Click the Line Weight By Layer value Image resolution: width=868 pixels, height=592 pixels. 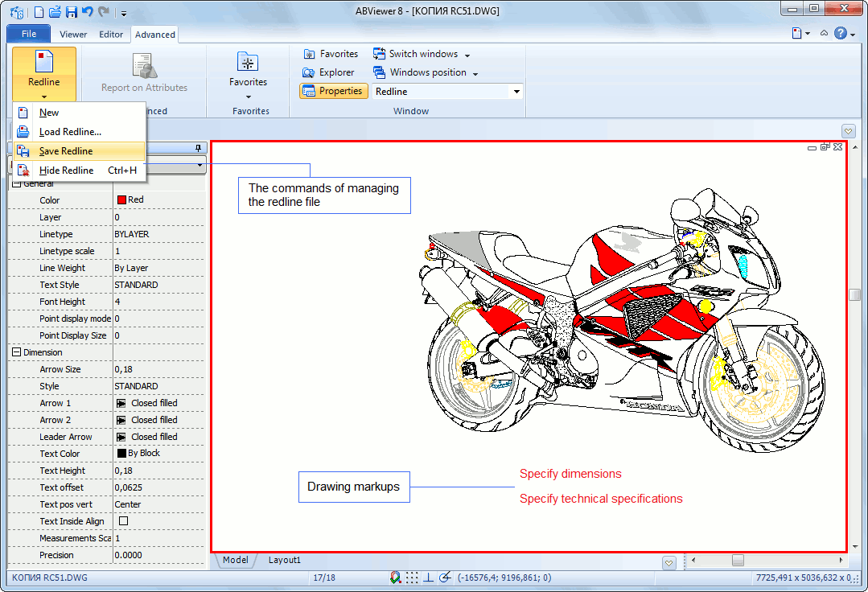tap(131, 268)
